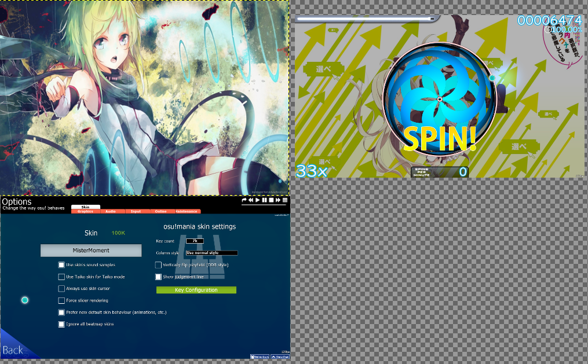The image size is (588, 364).
Task: Click the blue spinner circle center
Action: [440, 99]
